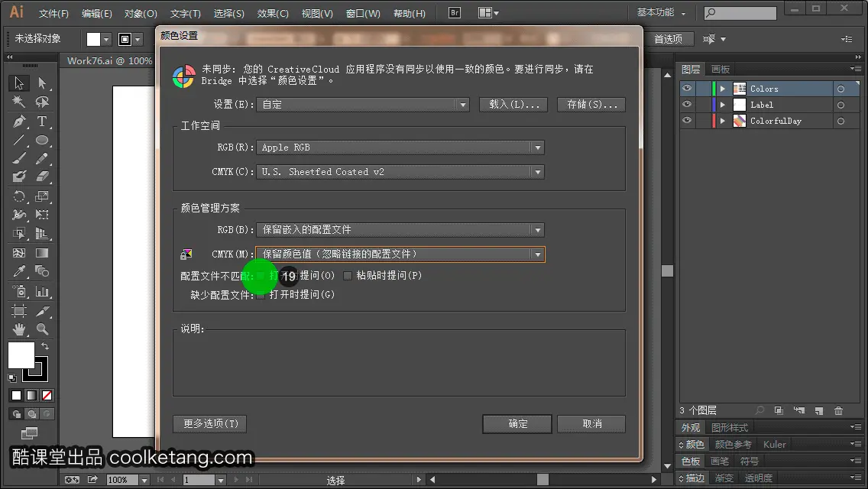Switch to the Kuler tab

click(775, 444)
